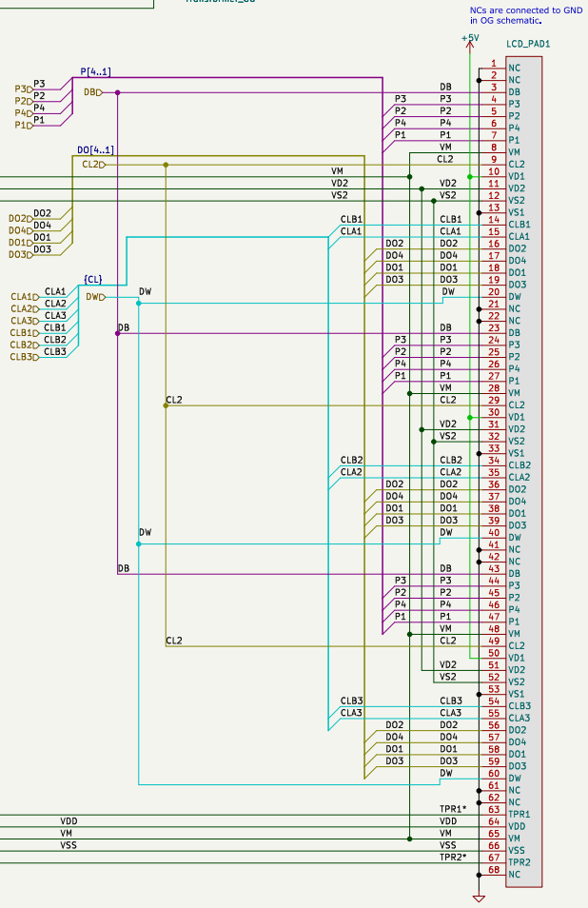Select the TPR1* net label

click(x=453, y=809)
